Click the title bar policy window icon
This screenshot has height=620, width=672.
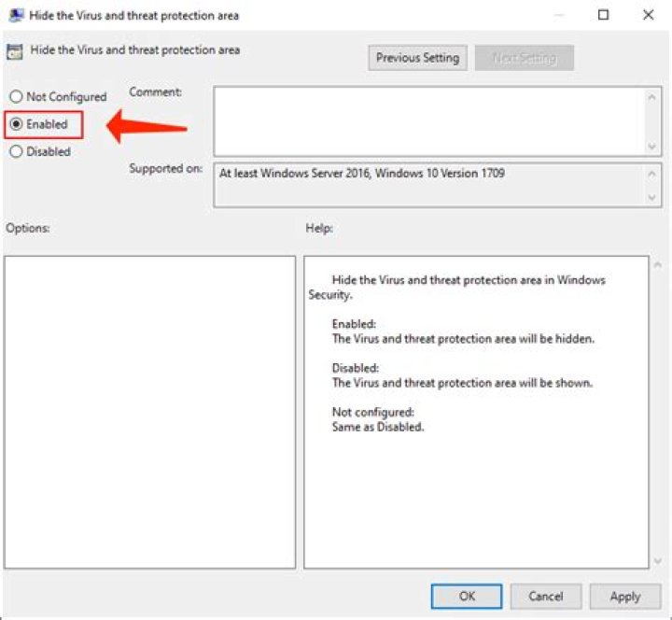pos(16,15)
